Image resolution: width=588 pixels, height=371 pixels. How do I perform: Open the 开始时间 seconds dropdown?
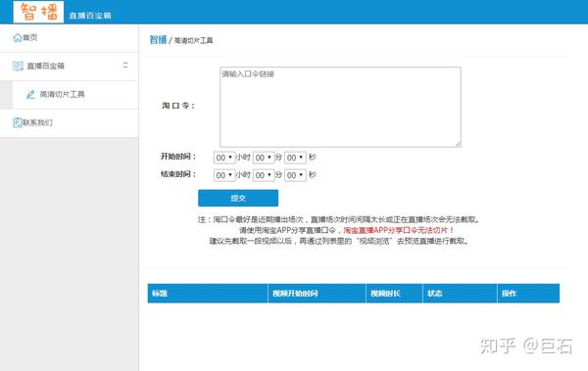(x=295, y=158)
